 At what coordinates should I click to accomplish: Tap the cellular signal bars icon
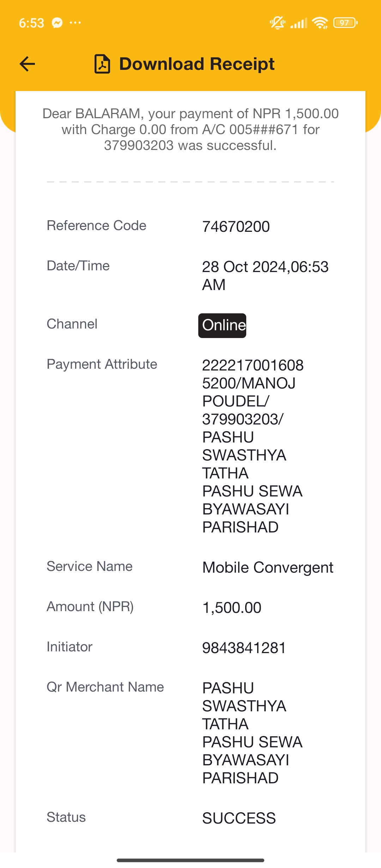(x=298, y=23)
